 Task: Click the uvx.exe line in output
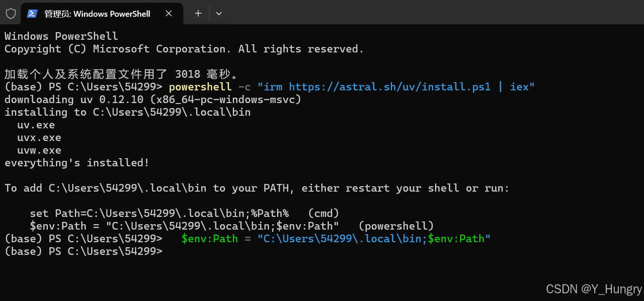[x=39, y=137]
